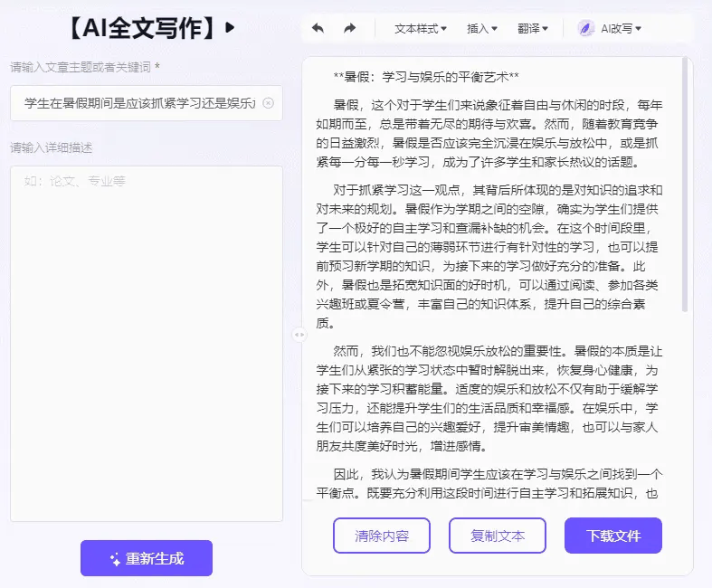This screenshot has width=712, height=588.
Task: Click the detailed description text area
Action: click(x=147, y=344)
